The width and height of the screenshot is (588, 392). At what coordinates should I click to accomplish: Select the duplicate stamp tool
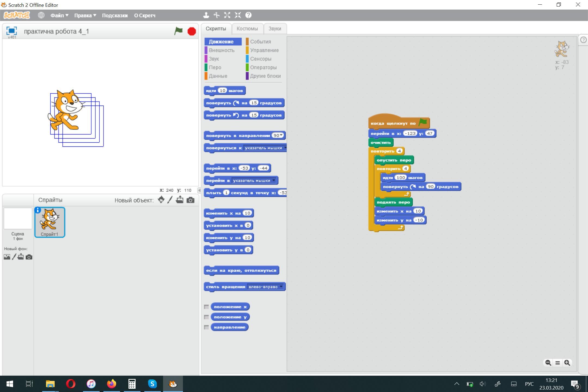(x=206, y=15)
